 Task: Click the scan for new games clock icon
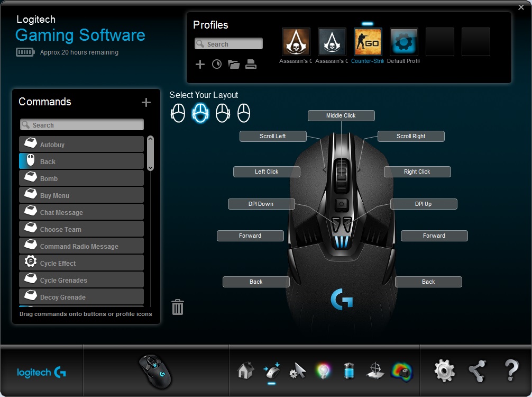[x=217, y=64]
